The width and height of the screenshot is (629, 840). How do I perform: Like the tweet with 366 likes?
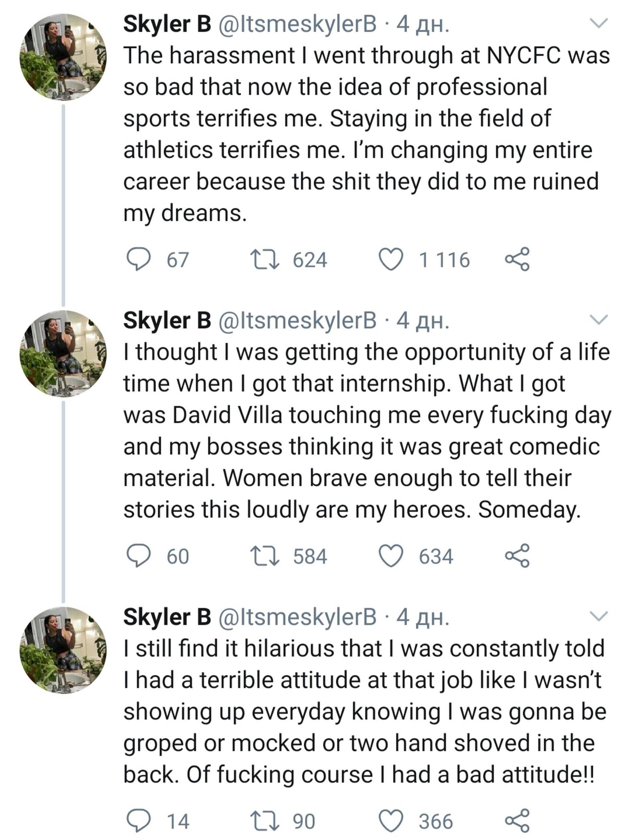[391, 821]
